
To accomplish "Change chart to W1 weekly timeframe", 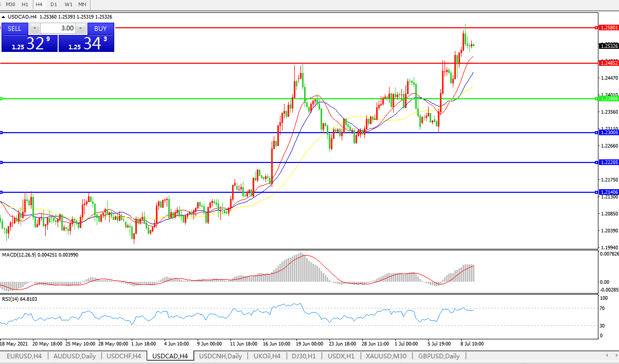I will 68,4.
